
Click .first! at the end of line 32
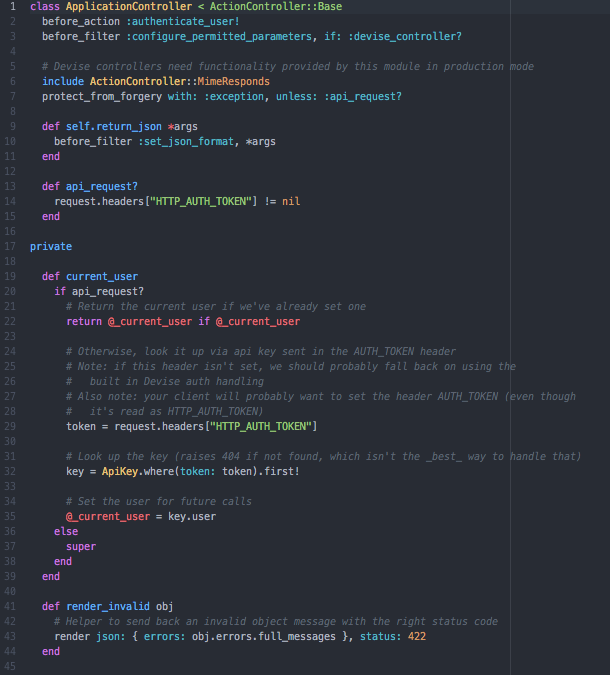click(279, 471)
